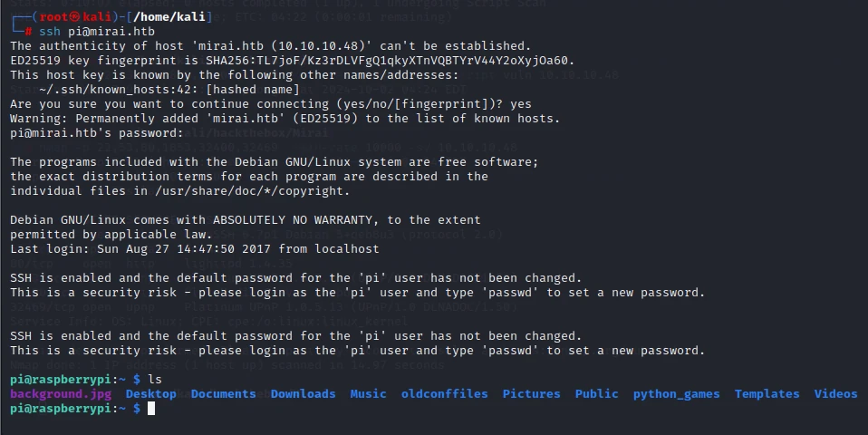Select the Templates directory name
This screenshot has height=435, width=868.
(767, 394)
